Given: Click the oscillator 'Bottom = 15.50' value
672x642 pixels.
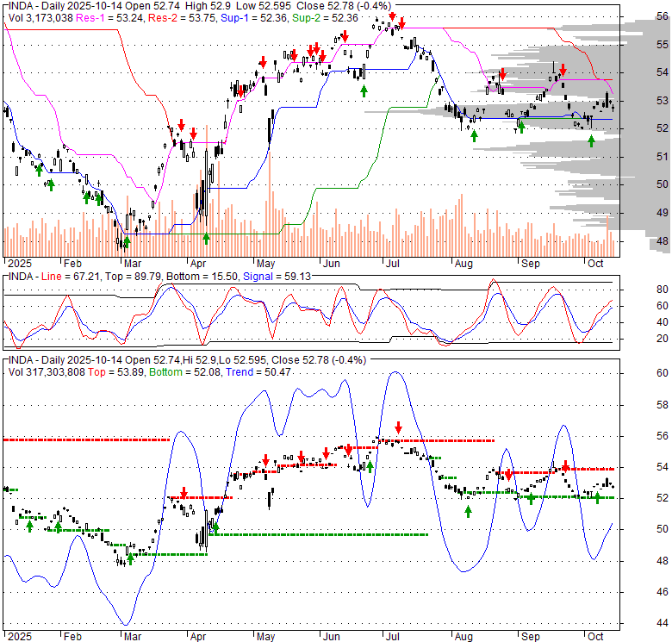Looking at the screenshot, I should click(202, 277).
